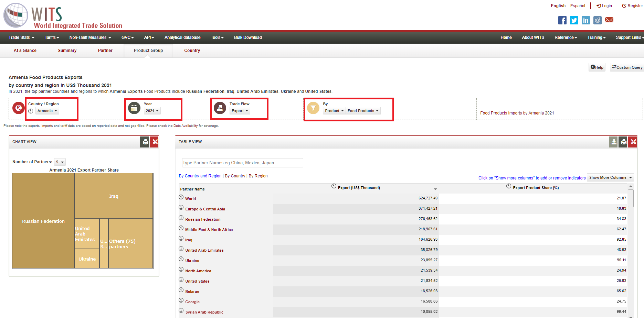
Task: Click the Facebook share icon
Action: tap(562, 20)
